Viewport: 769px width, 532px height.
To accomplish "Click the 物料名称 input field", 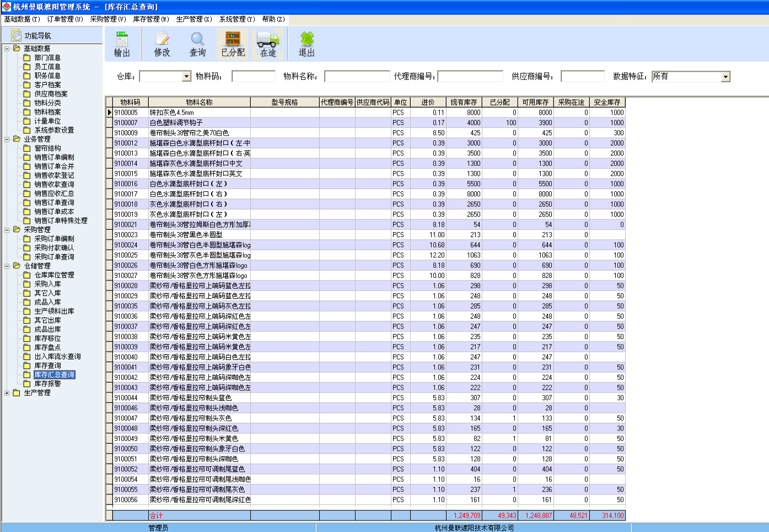I will 357,77.
